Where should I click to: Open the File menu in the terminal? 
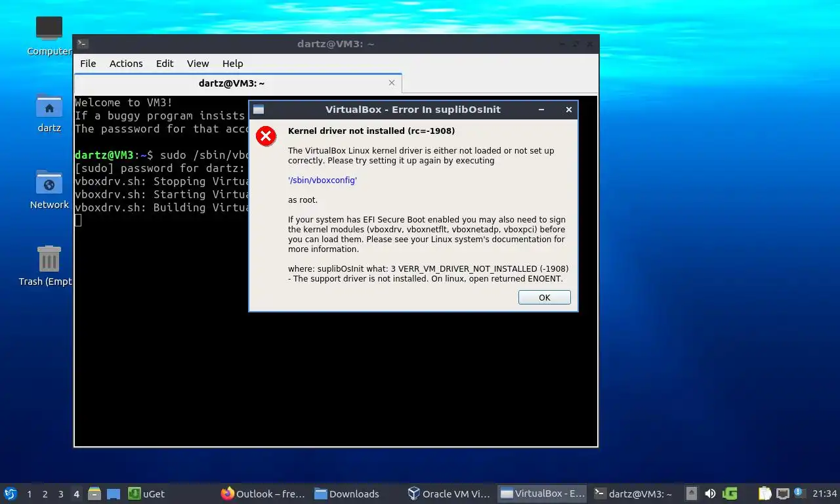88,64
